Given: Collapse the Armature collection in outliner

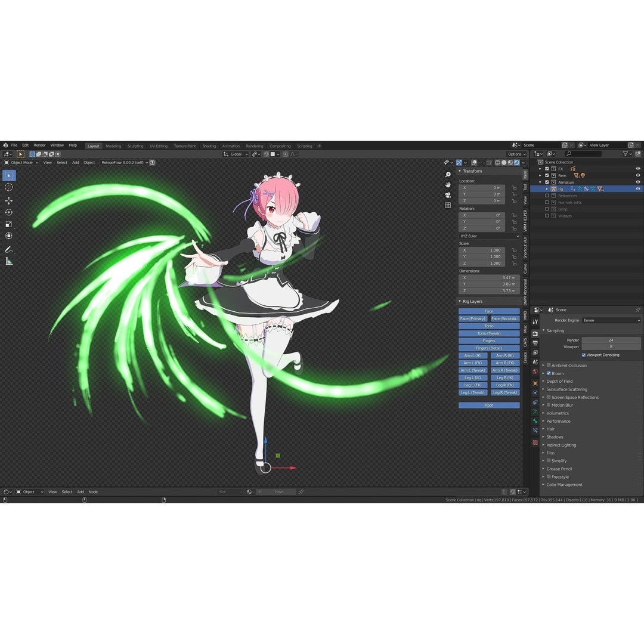Looking at the screenshot, I should pyautogui.click(x=540, y=182).
